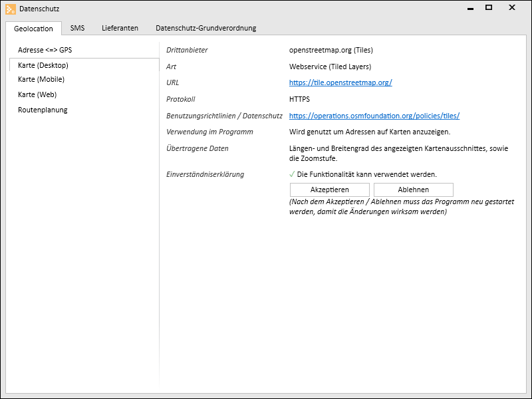Select the 'Adresse <=> GPS' entry
The height and width of the screenshot is (399, 532).
coord(84,50)
